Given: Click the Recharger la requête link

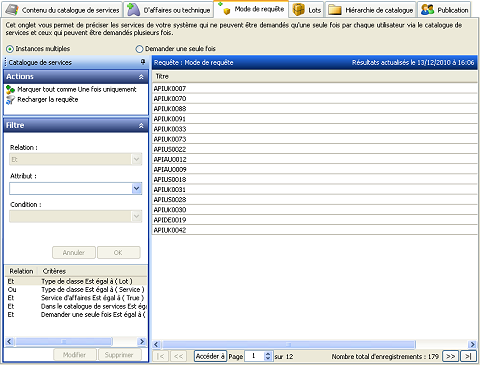Looking at the screenshot, I should pos(48,99).
